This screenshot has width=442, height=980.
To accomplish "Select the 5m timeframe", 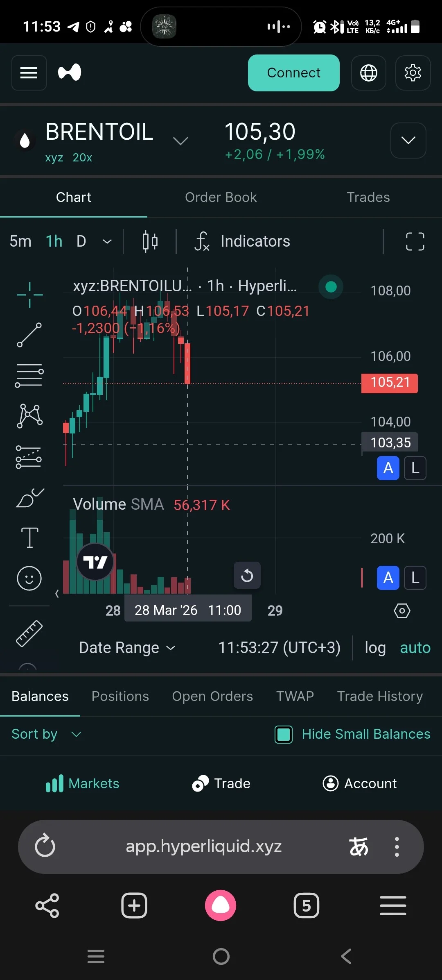I will pos(20,241).
